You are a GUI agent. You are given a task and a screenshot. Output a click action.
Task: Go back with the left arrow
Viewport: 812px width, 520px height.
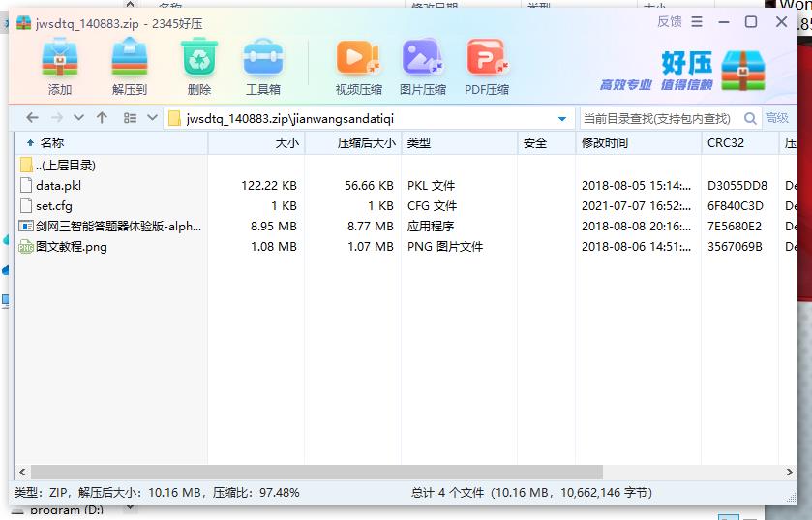33,118
